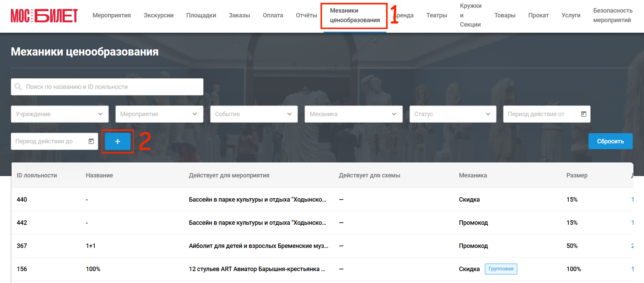Open calendar for Период действия до
The height and width of the screenshot is (283, 644).
click(91, 141)
